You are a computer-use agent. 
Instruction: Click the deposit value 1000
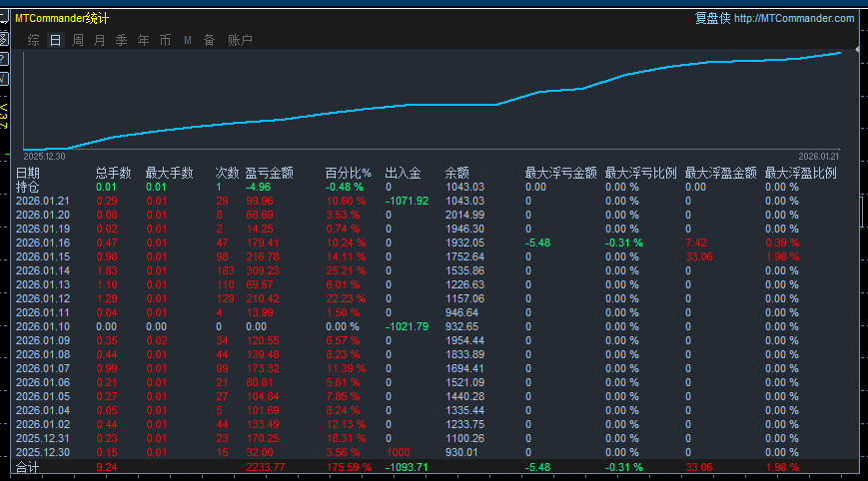(398, 452)
